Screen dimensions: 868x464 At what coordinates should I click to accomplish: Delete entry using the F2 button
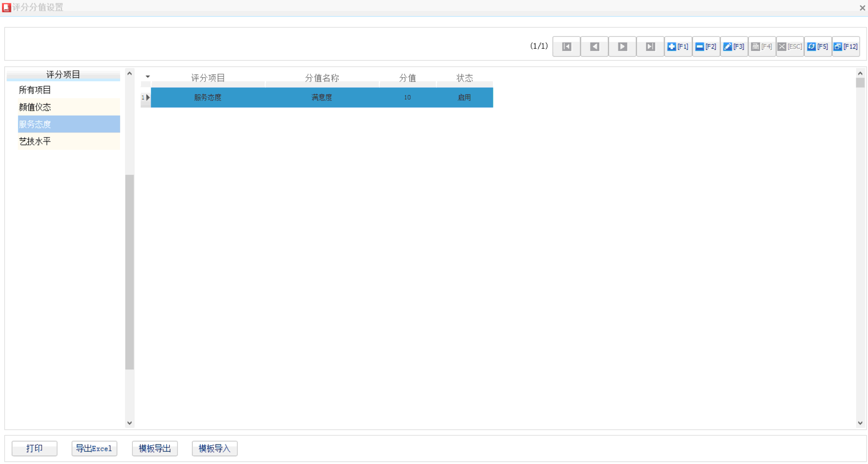706,47
